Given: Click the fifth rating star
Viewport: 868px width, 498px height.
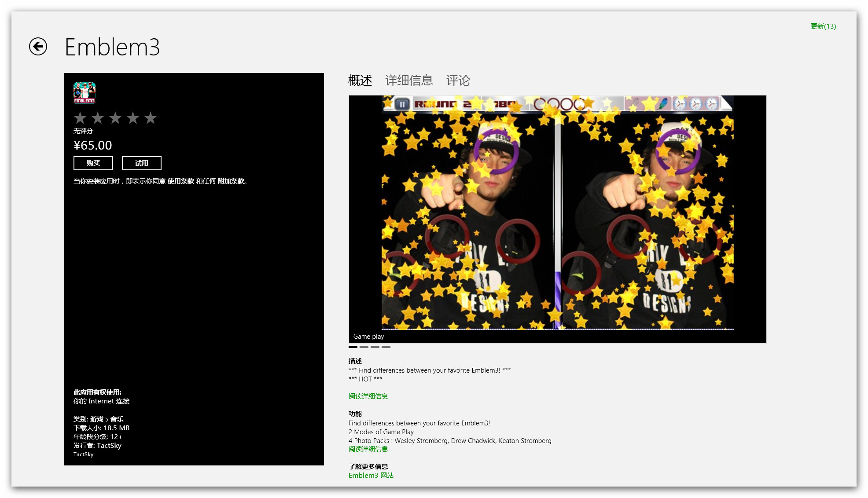Looking at the screenshot, I should (x=151, y=118).
